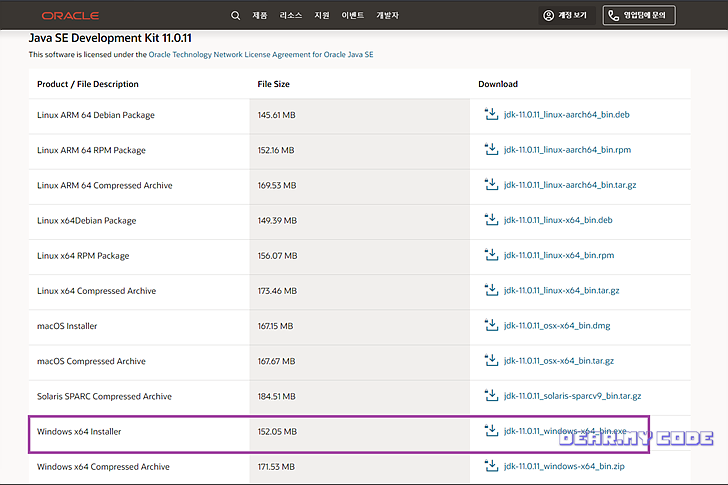
Task: Open the 이벤트 menu
Action: tap(353, 15)
